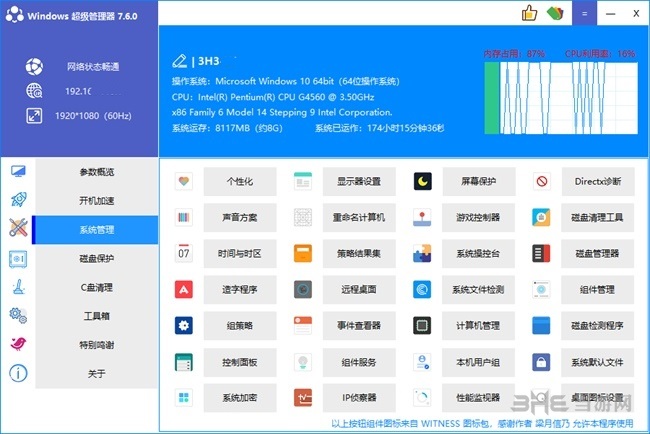Click the broom icon for C盘清理
This screenshot has width=650, height=434.
point(18,287)
